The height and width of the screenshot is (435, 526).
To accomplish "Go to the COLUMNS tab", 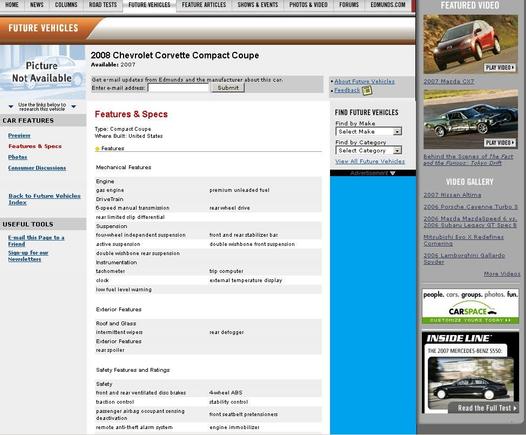I will coord(66,5).
